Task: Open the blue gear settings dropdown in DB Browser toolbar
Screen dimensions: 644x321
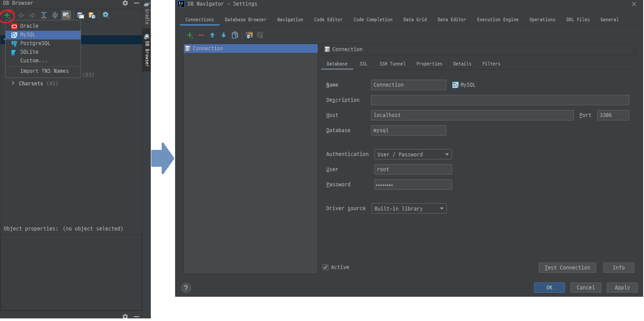Action: tap(106, 15)
